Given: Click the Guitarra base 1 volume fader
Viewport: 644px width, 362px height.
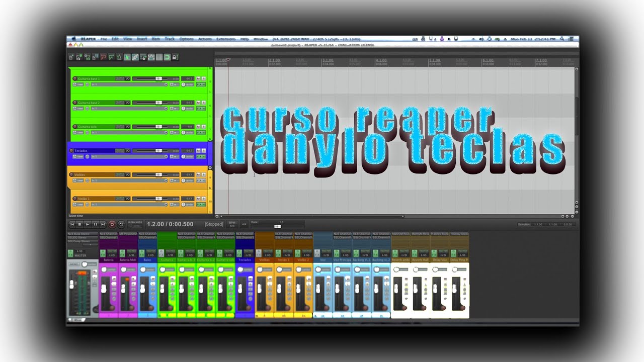Looking at the screenshot, I should [x=158, y=79].
